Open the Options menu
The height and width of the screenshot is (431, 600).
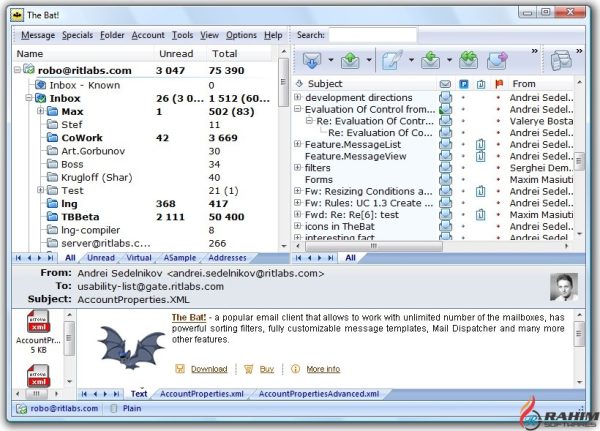pos(241,35)
